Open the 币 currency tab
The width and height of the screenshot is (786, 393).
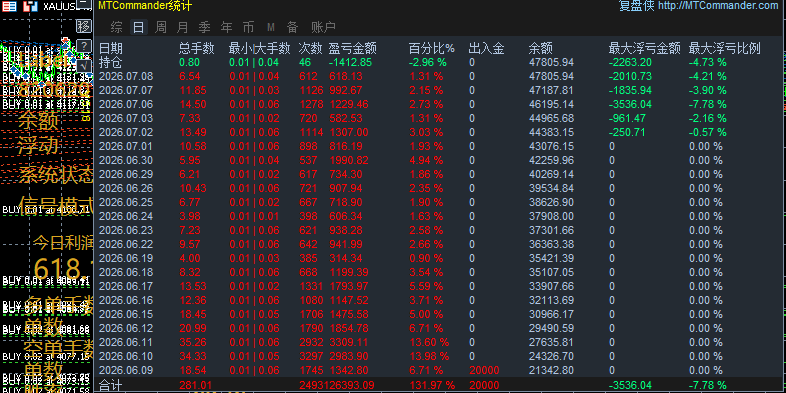click(x=248, y=27)
